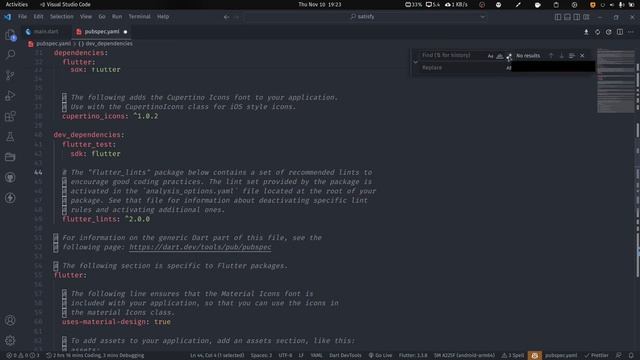This screenshot has height=360, width=640.
Task: Open the Run menu
Action: (x=117, y=17)
